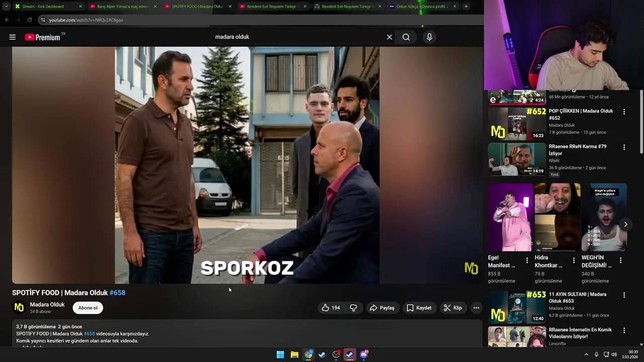Open the volume tray icon
Image resolution: width=644 pixels, height=362 pixels.
click(x=614, y=354)
